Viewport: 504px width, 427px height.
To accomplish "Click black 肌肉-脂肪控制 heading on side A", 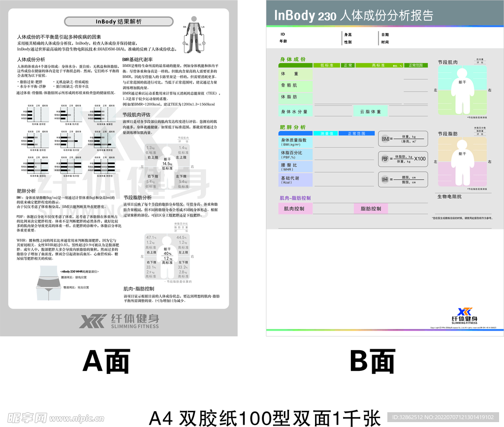I will 138,289.
